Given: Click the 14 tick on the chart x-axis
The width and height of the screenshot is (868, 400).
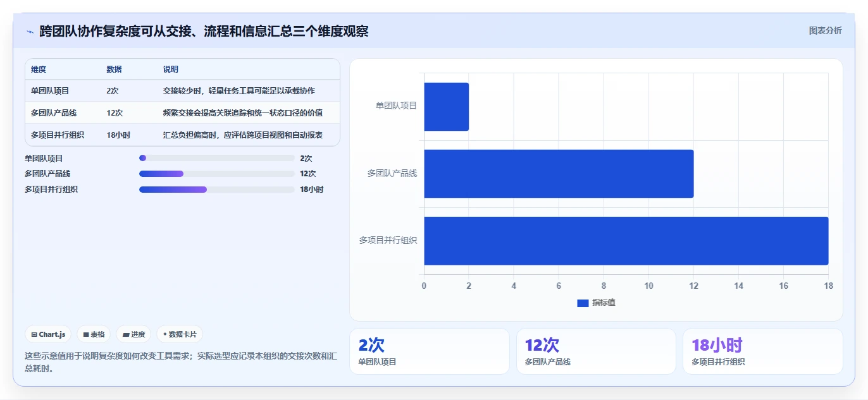Looking at the screenshot, I should tap(738, 286).
